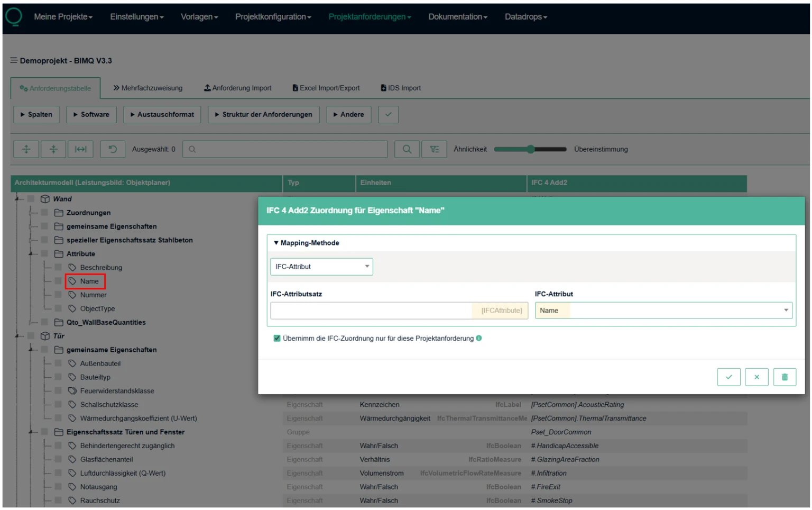Confirm mapping with the dialog checkmark button

click(728, 377)
